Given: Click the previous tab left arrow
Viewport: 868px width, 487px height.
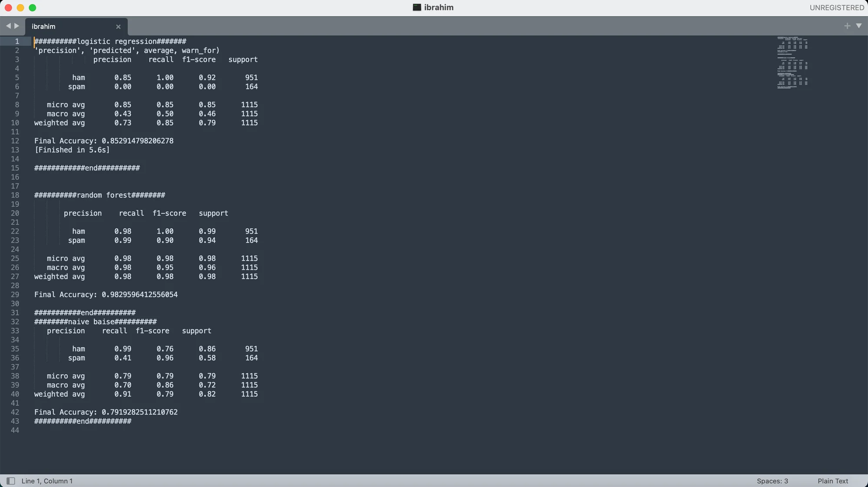Looking at the screenshot, I should click(8, 26).
